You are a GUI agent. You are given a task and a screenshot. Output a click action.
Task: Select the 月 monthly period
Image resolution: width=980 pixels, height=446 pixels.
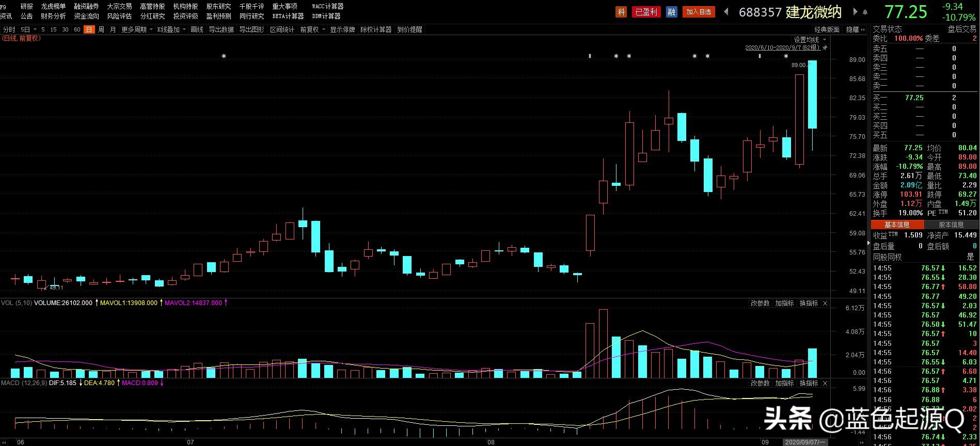tap(113, 30)
